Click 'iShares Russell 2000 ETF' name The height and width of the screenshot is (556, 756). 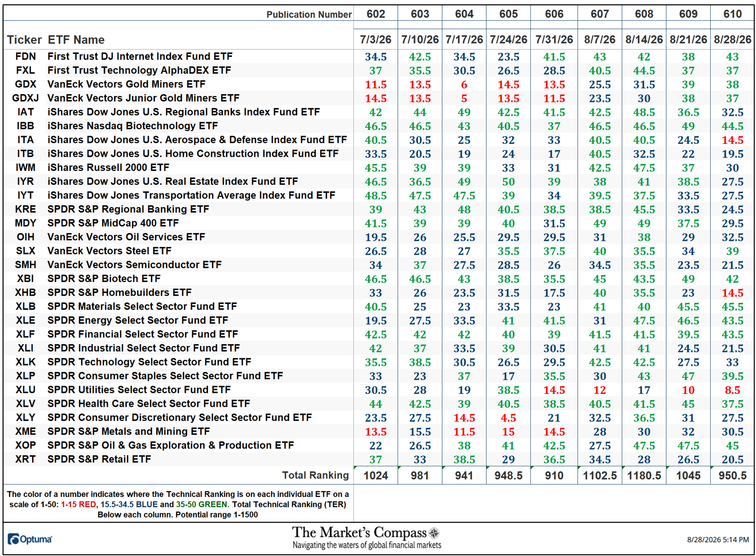coord(108,167)
